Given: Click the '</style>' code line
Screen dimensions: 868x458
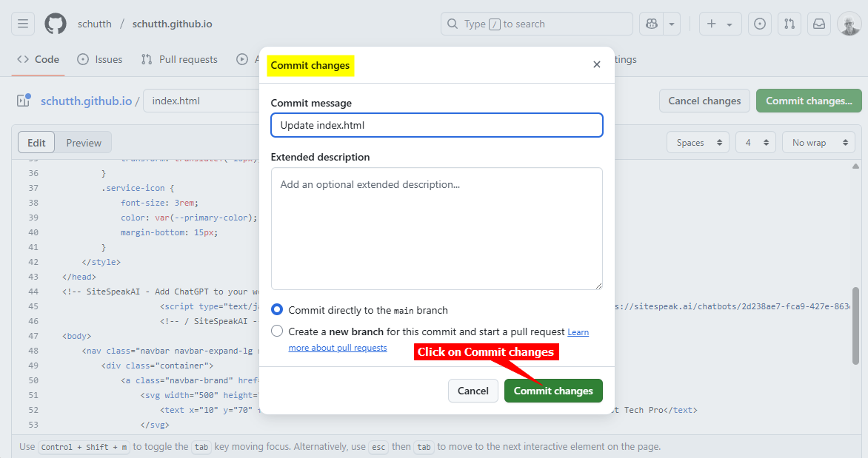Looking at the screenshot, I should 101,262.
